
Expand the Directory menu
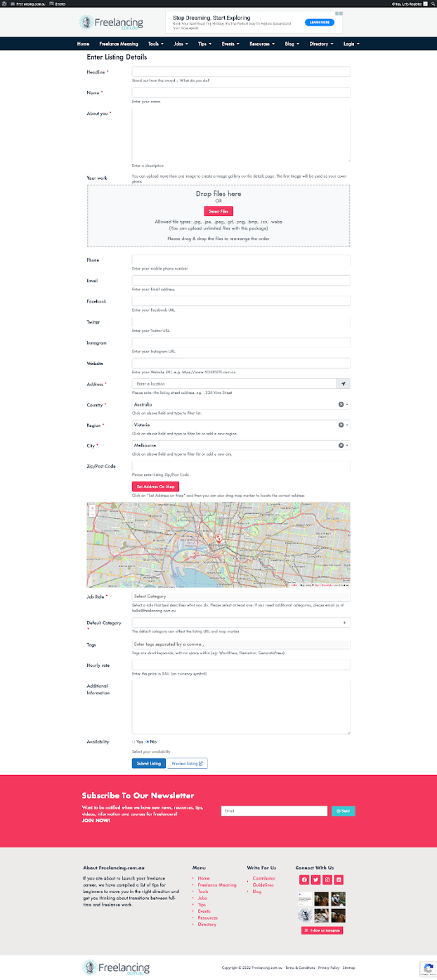[x=321, y=44]
